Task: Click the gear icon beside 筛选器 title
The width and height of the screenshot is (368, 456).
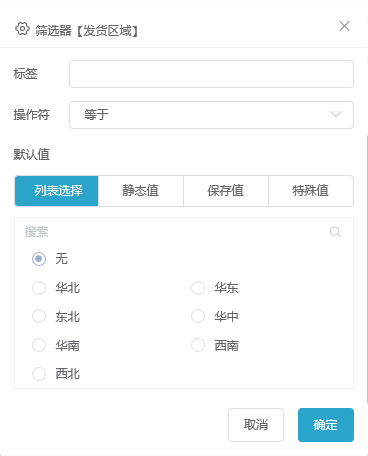Action: click(22, 29)
